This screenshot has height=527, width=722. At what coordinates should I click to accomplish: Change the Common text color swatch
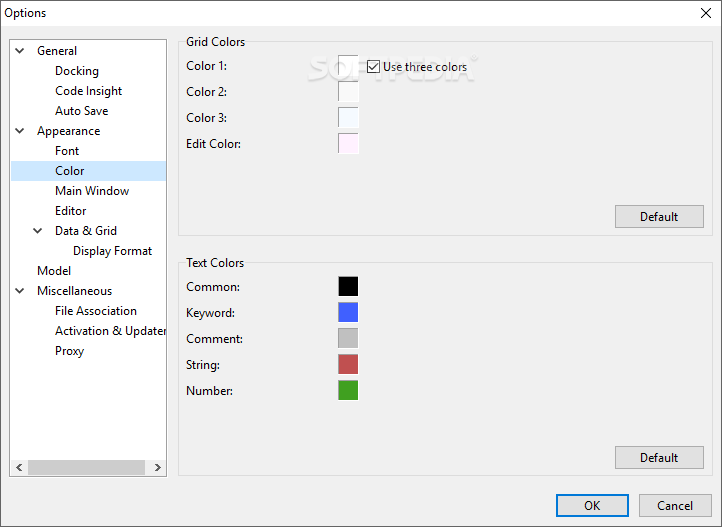(348, 287)
